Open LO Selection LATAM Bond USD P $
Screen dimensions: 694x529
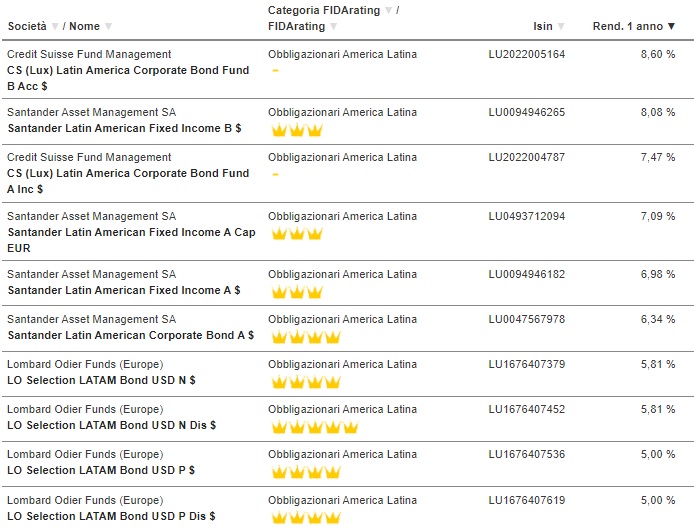click(101, 470)
